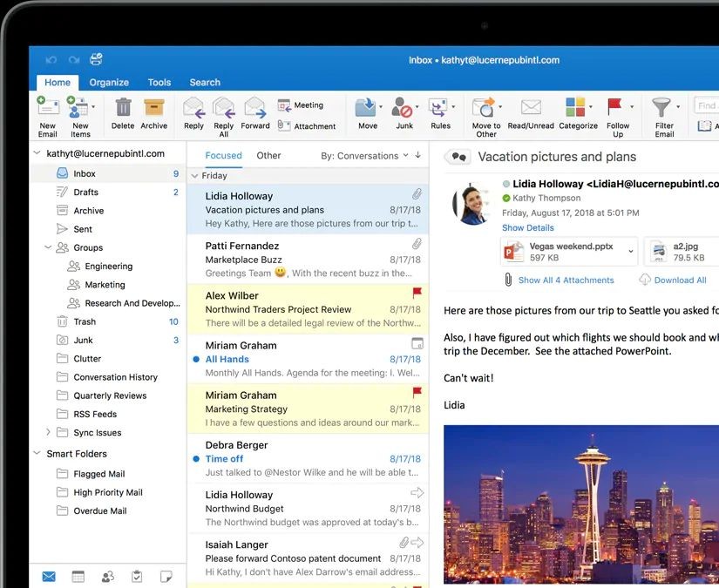
Task: Open the New Items dropdown arrow
Action: point(93,107)
